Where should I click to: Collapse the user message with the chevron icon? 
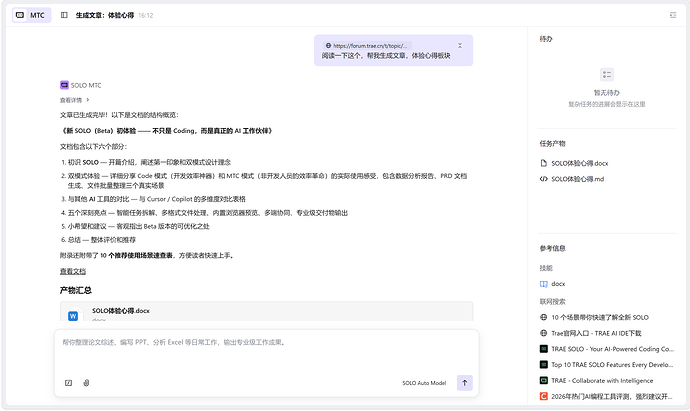click(x=460, y=46)
